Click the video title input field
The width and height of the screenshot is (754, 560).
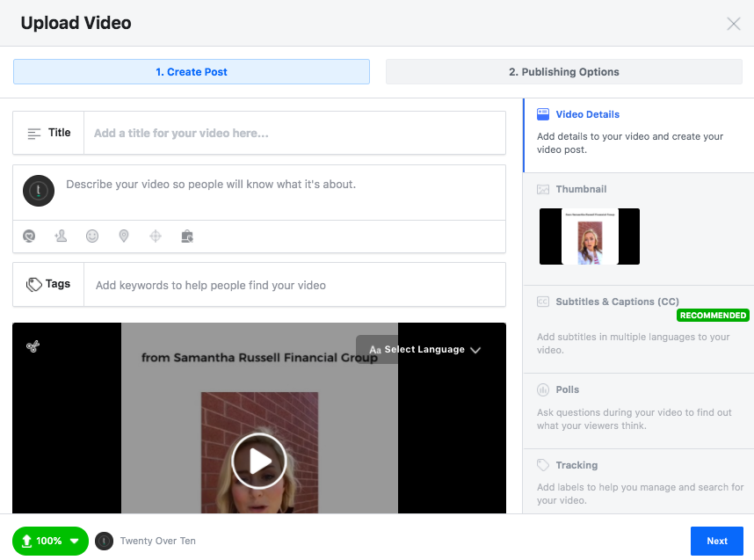point(294,134)
